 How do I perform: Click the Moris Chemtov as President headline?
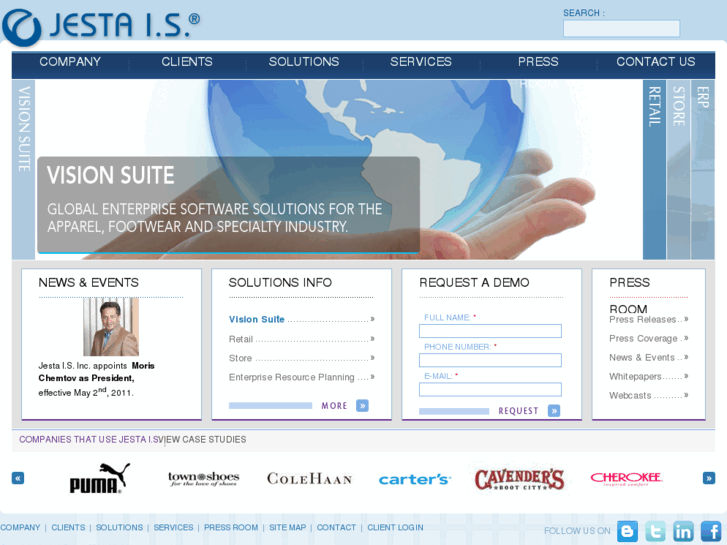96,372
